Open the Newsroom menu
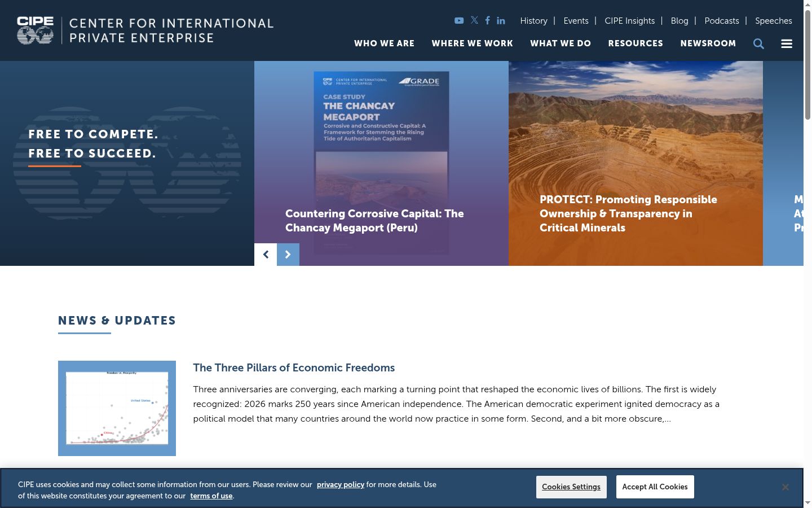This screenshot has width=812, height=508. click(x=708, y=43)
